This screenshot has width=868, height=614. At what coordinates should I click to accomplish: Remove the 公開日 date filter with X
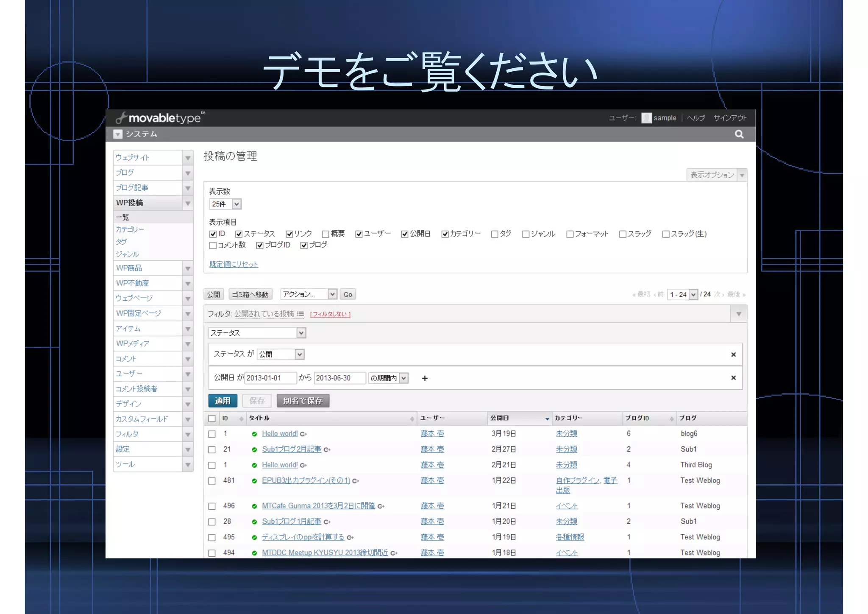pyautogui.click(x=733, y=378)
